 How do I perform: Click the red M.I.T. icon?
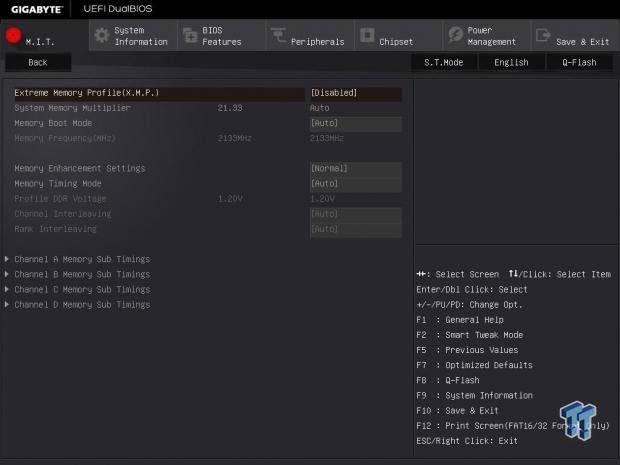14,36
